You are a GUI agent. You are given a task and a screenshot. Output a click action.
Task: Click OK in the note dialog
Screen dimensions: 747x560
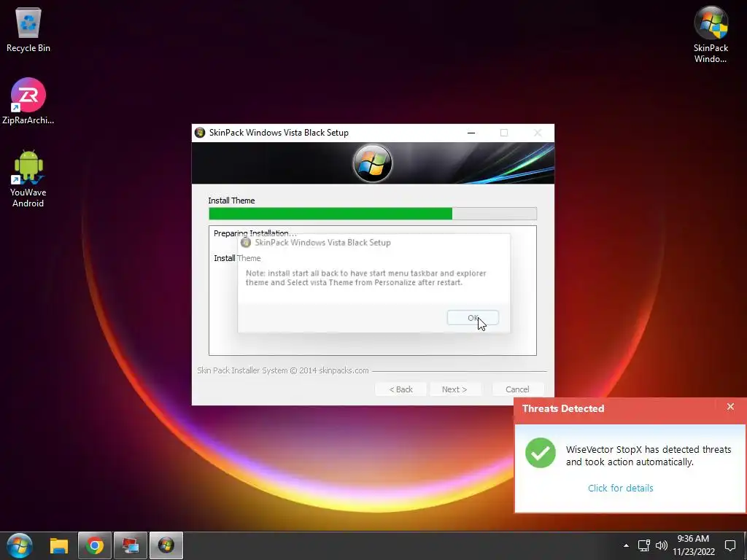click(x=473, y=318)
